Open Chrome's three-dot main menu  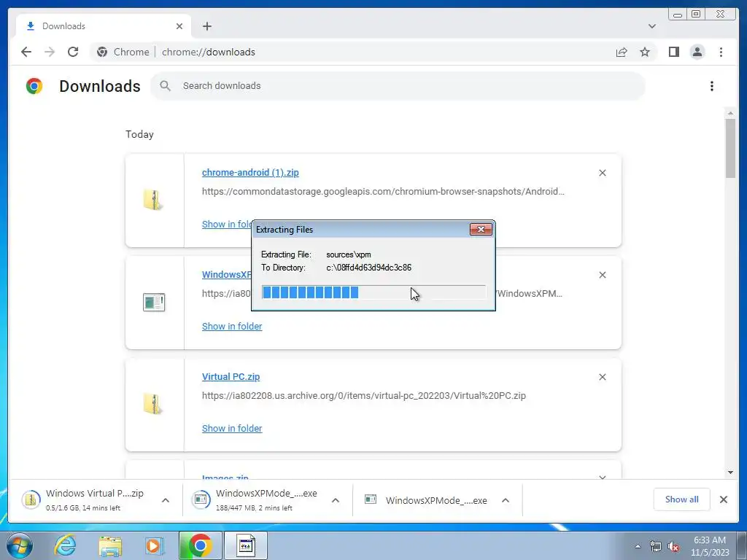click(721, 52)
